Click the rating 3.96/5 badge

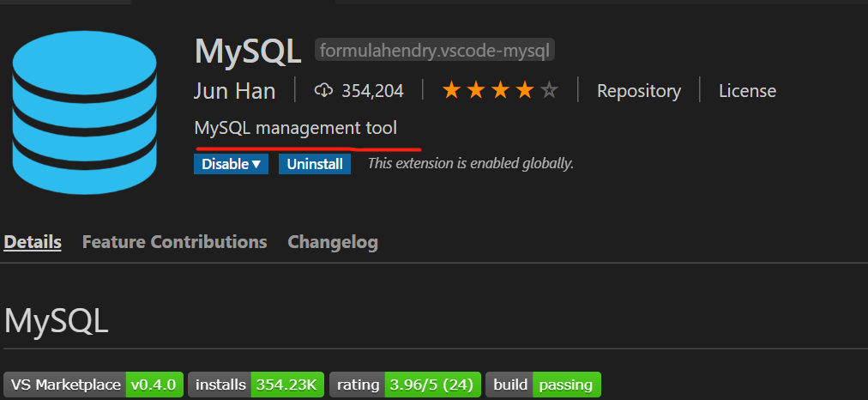(x=405, y=385)
